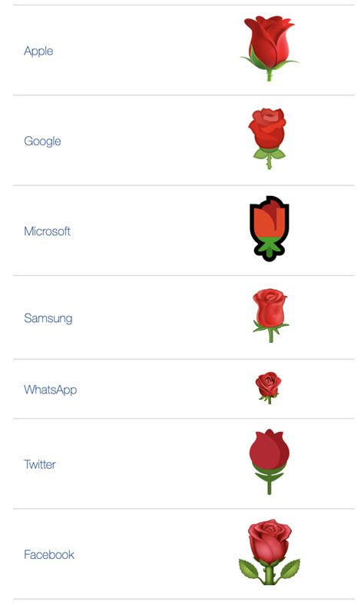The image size is (364, 605).
Task: Follow the Facebook vendor link
Action: coord(49,554)
